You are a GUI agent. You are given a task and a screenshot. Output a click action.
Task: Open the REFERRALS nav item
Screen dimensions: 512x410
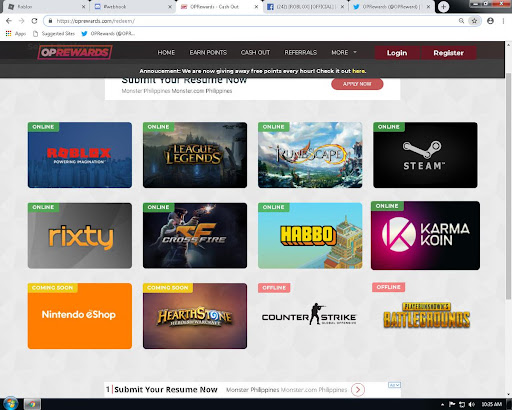(300, 52)
